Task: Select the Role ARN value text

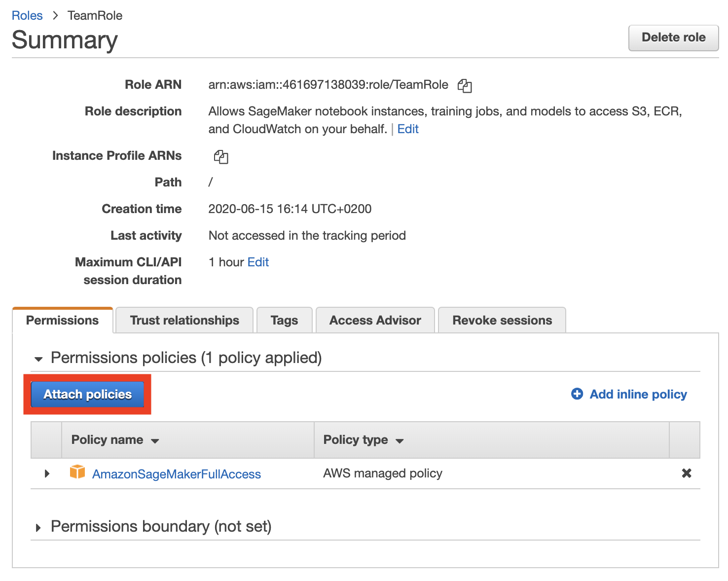Action: point(328,85)
